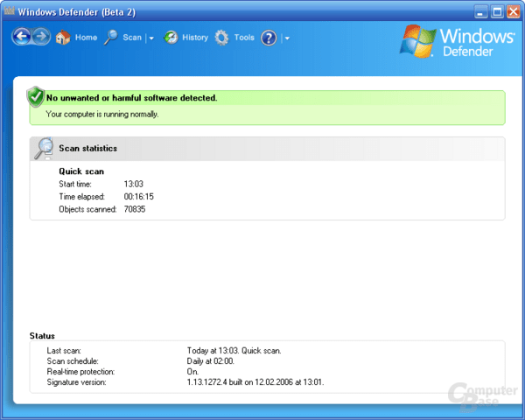Image resolution: width=525 pixels, height=420 pixels.
Task: Click the 'Real-time protection:' label
Action: (x=80, y=372)
